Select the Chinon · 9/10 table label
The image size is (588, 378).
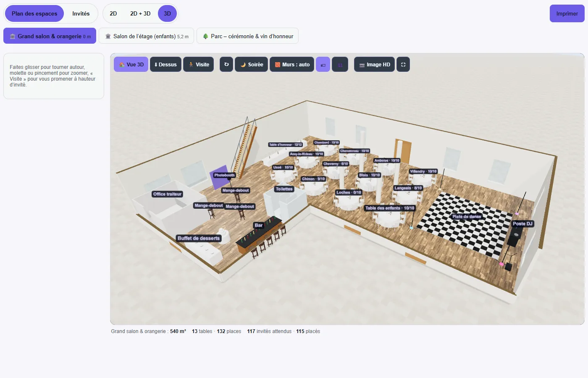[313, 179]
